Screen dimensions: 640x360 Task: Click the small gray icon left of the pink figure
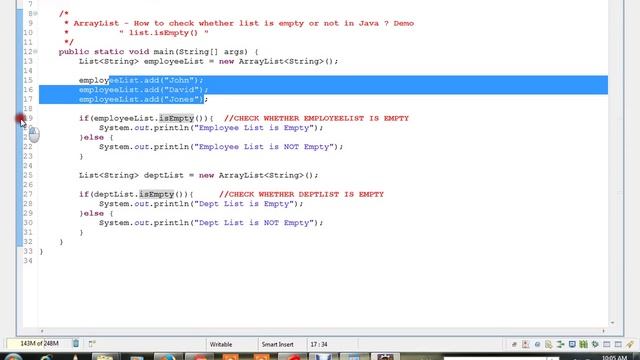(514, 344)
